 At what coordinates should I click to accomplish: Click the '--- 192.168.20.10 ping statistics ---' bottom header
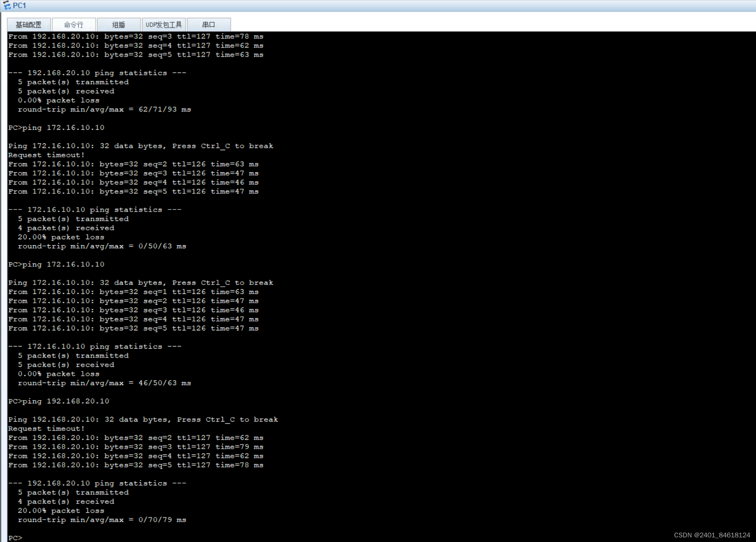pyautogui.click(x=97, y=483)
